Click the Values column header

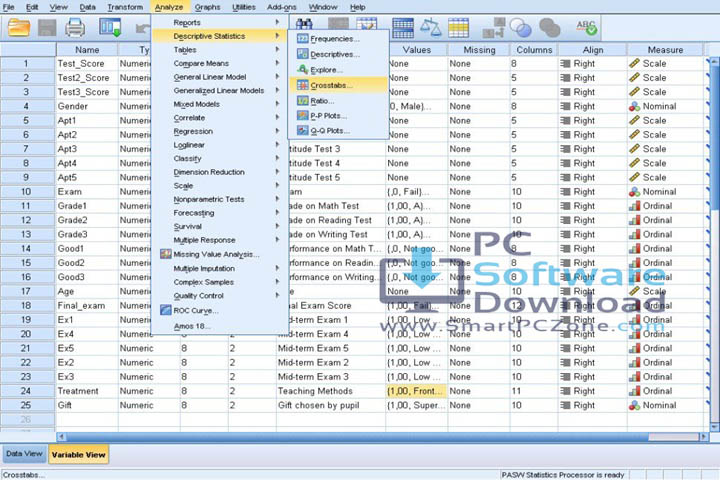click(x=416, y=50)
